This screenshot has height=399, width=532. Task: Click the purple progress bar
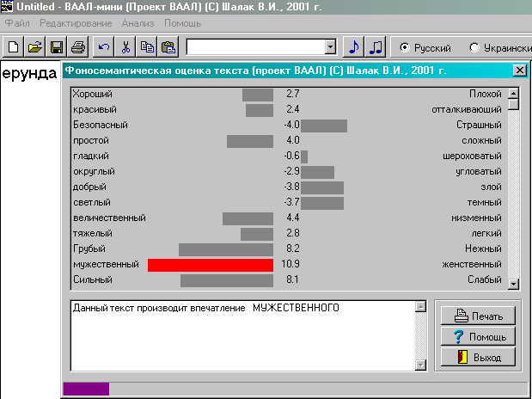tap(86, 389)
